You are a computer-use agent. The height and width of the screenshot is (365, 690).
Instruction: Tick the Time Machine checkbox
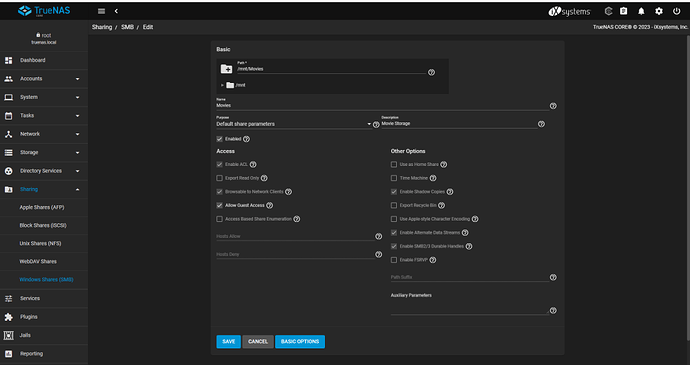(x=394, y=178)
